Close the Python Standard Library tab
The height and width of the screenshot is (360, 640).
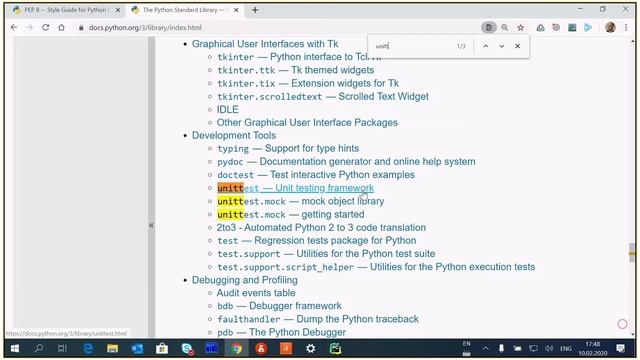pos(236,10)
